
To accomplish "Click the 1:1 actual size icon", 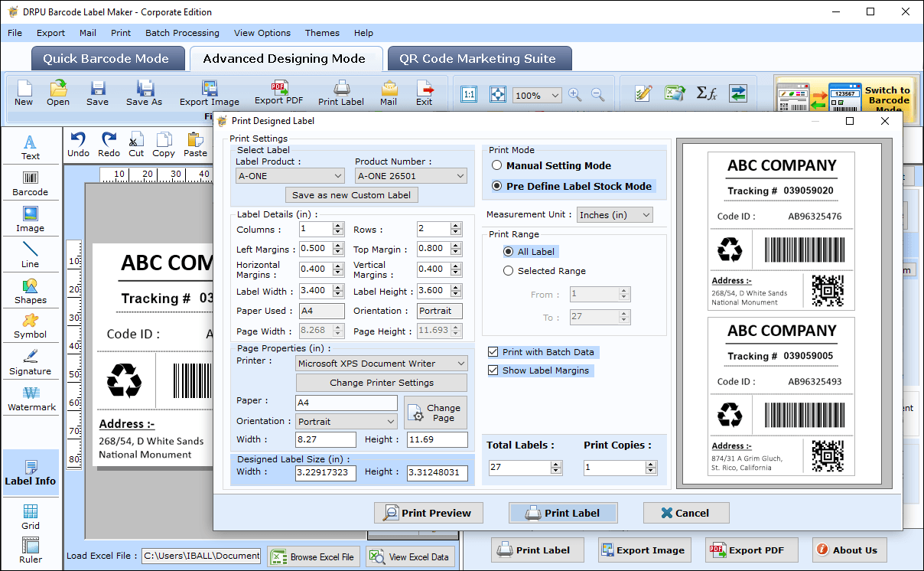I will (x=469, y=95).
